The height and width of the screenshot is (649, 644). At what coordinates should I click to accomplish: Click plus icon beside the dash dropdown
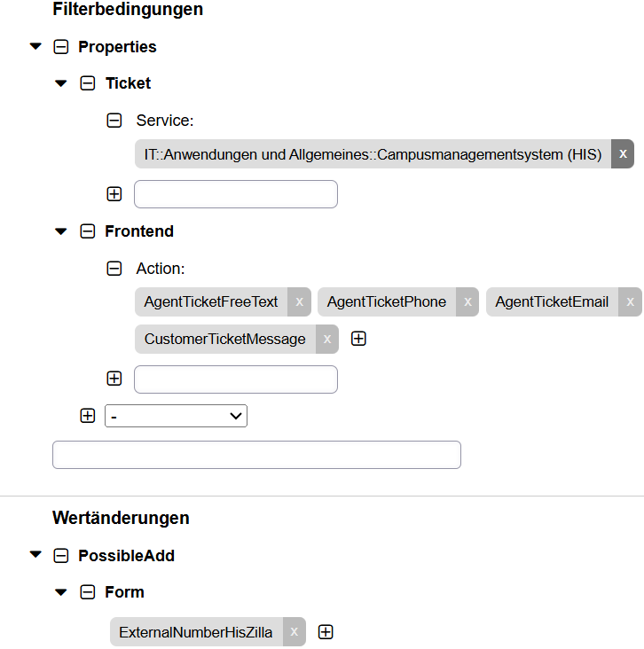click(88, 416)
